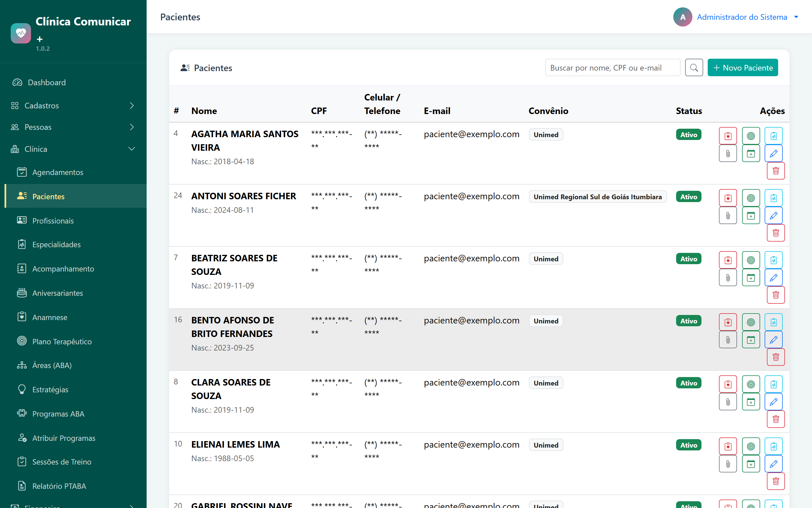
Task: Click the Status column header
Action: click(x=689, y=111)
